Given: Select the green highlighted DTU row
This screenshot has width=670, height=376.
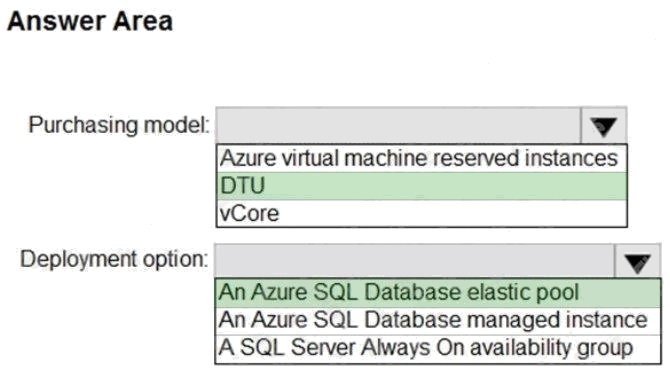Looking at the screenshot, I should coord(422,186).
